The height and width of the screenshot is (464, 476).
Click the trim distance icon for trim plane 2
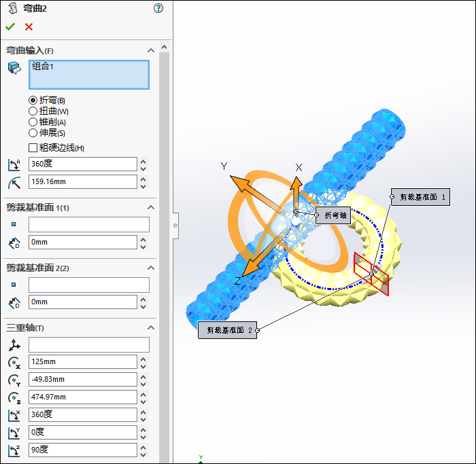point(14,303)
